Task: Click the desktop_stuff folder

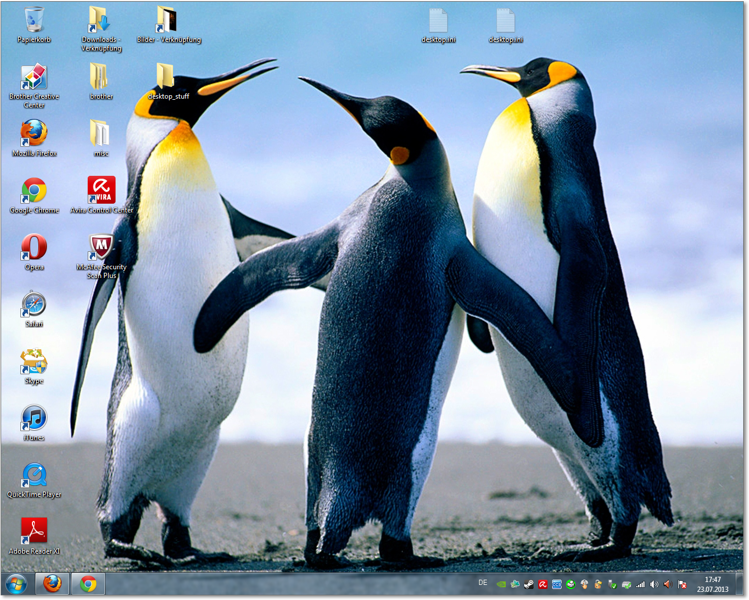Action: pyautogui.click(x=166, y=77)
